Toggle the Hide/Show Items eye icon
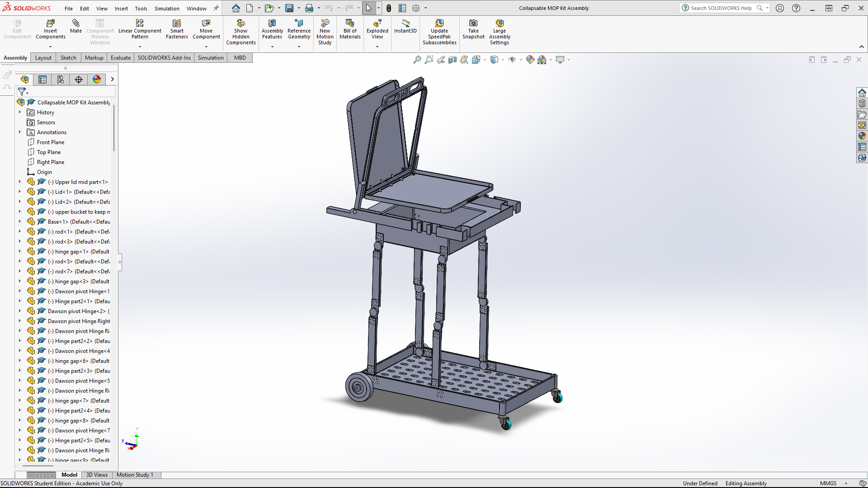Image resolution: width=868 pixels, height=488 pixels. pos(512,60)
